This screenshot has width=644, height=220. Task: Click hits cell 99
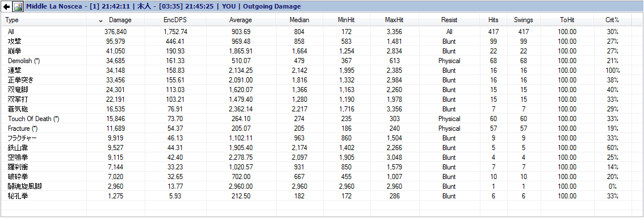click(494, 41)
